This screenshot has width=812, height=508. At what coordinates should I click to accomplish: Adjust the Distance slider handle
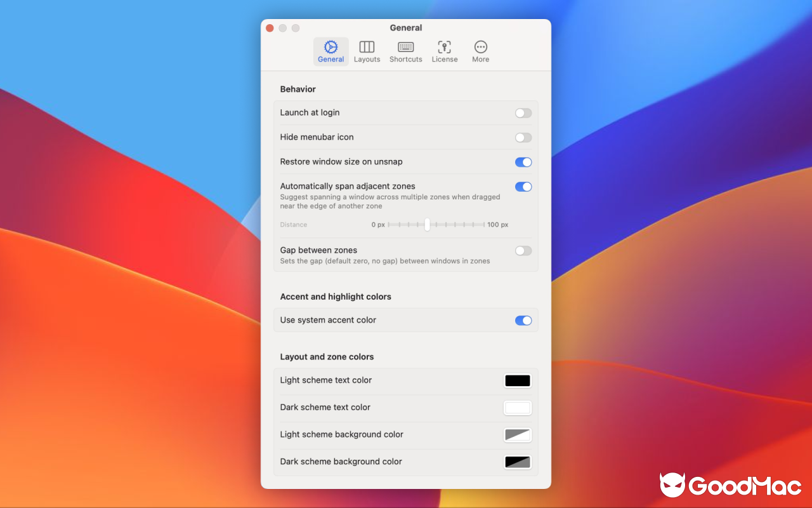[x=427, y=224]
